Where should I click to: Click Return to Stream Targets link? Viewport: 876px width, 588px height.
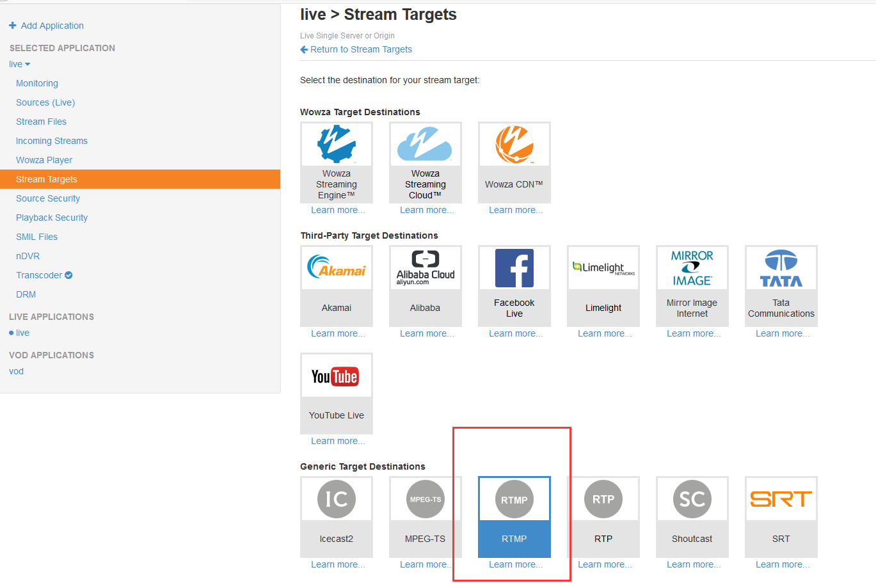tap(361, 49)
